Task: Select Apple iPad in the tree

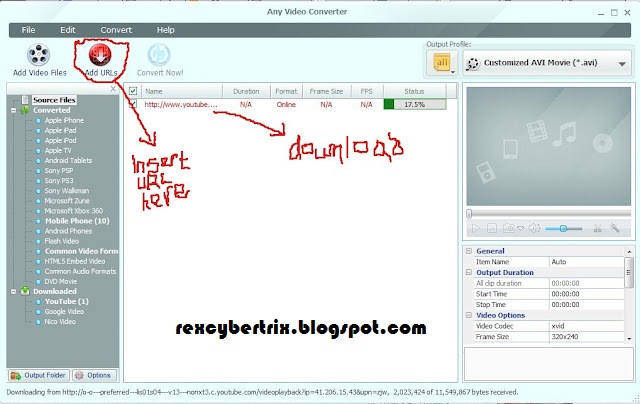Action: tap(60, 131)
